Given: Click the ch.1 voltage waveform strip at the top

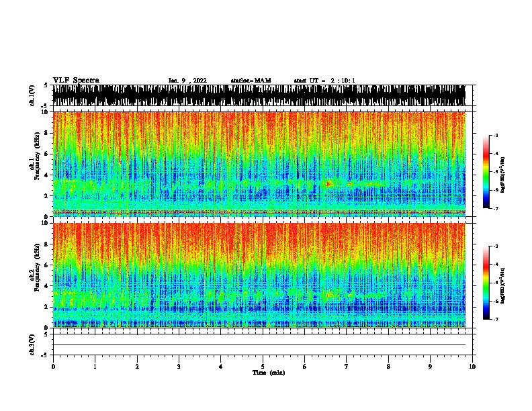Looking at the screenshot, I should tap(259, 95).
